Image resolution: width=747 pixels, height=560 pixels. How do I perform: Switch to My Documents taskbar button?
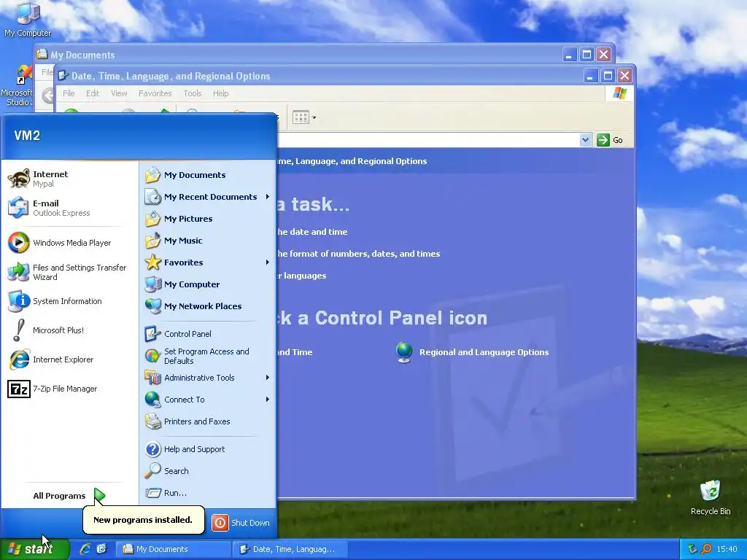pyautogui.click(x=174, y=549)
